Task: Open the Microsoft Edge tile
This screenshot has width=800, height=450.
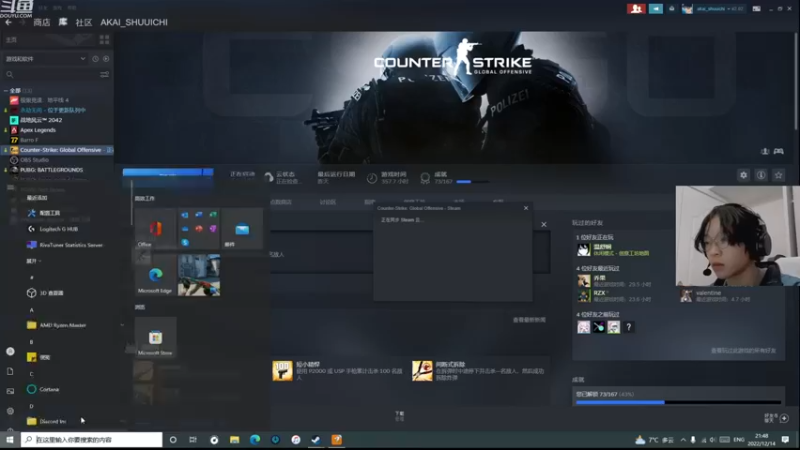Action: click(x=155, y=276)
